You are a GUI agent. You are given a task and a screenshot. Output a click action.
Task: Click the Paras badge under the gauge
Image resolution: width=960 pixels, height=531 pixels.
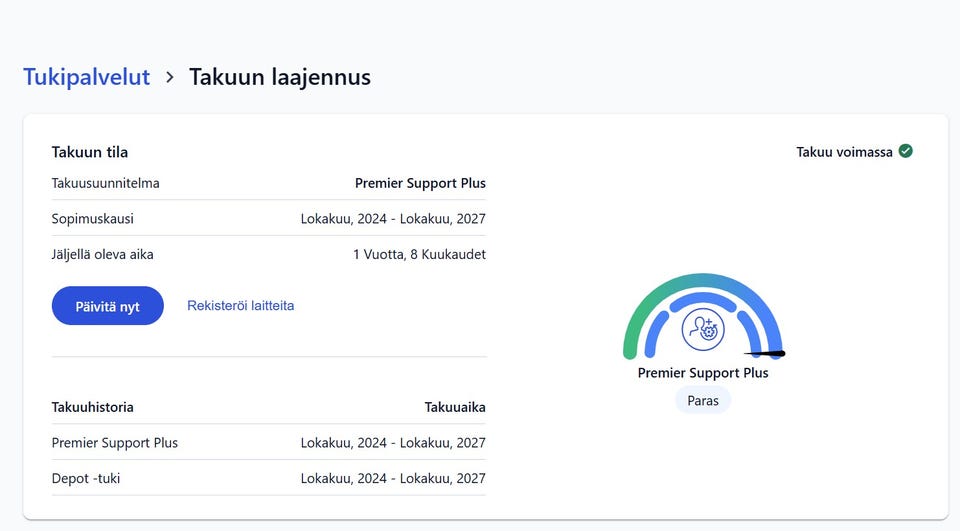pos(703,400)
